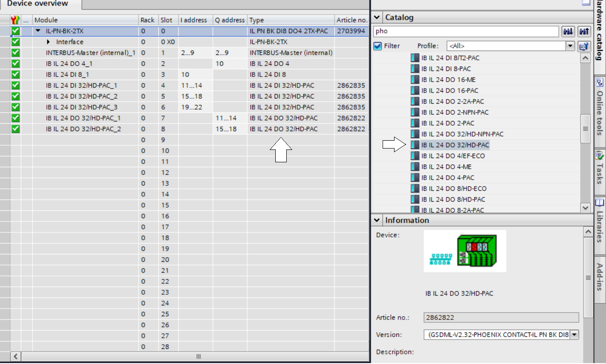606x364 pixels.
Task: Sort by the Type column header
Action: coord(291,20)
